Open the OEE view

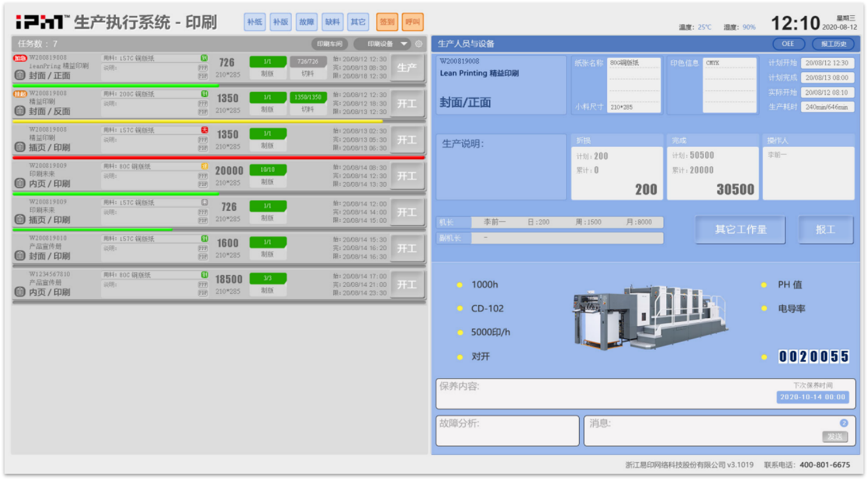[x=788, y=44]
